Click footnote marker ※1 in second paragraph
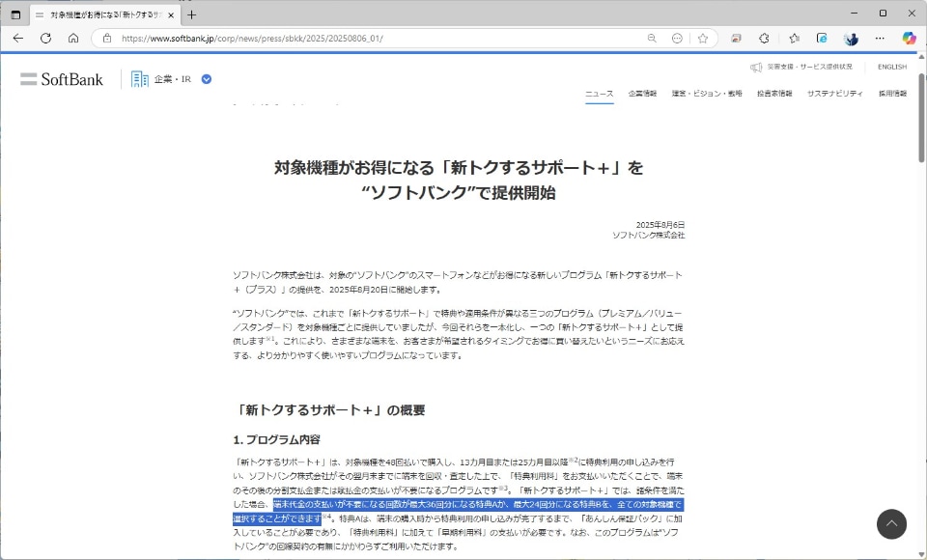Viewport: 927px width, 560px height. click(x=270, y=340)
